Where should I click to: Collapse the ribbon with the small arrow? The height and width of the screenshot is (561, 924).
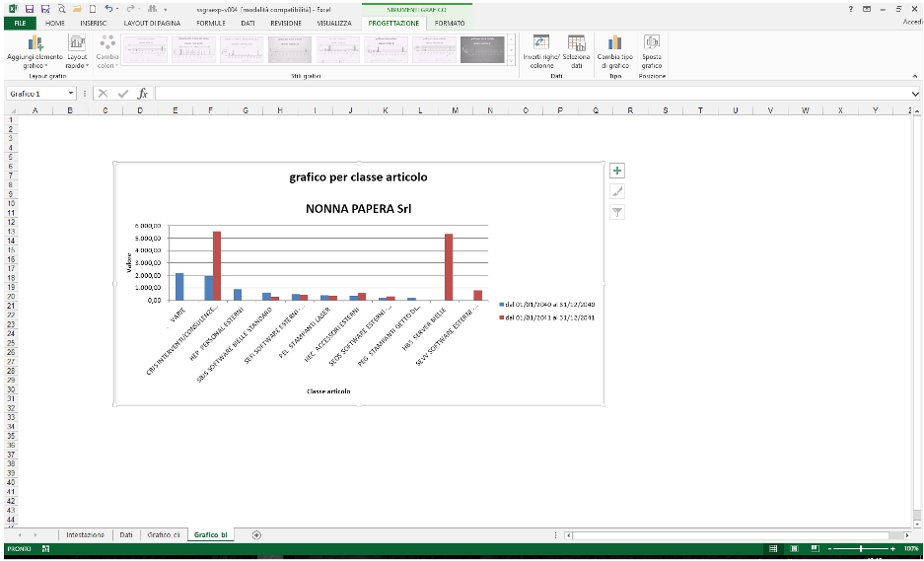pos(915,76)
